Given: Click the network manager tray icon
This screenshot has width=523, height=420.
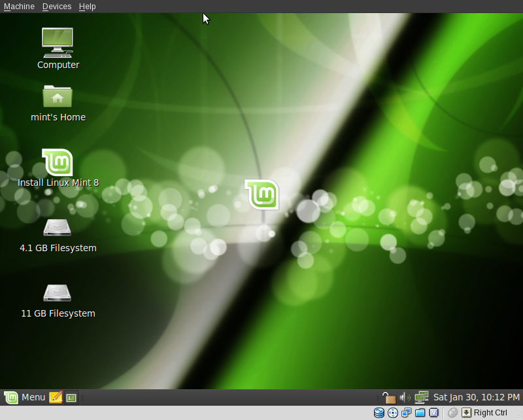Looking at the screenshot, I should tap(421, 397).
